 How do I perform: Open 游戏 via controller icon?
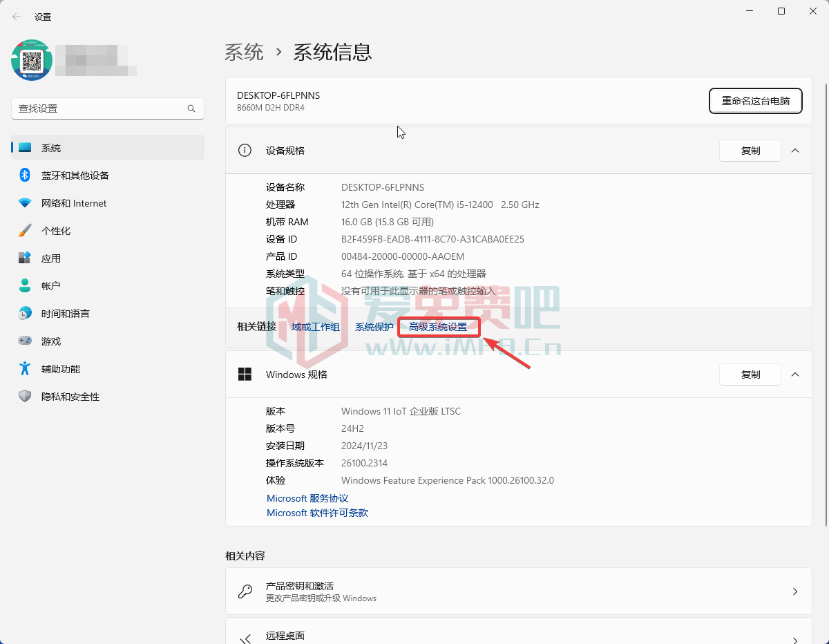[x=25, y=341]
